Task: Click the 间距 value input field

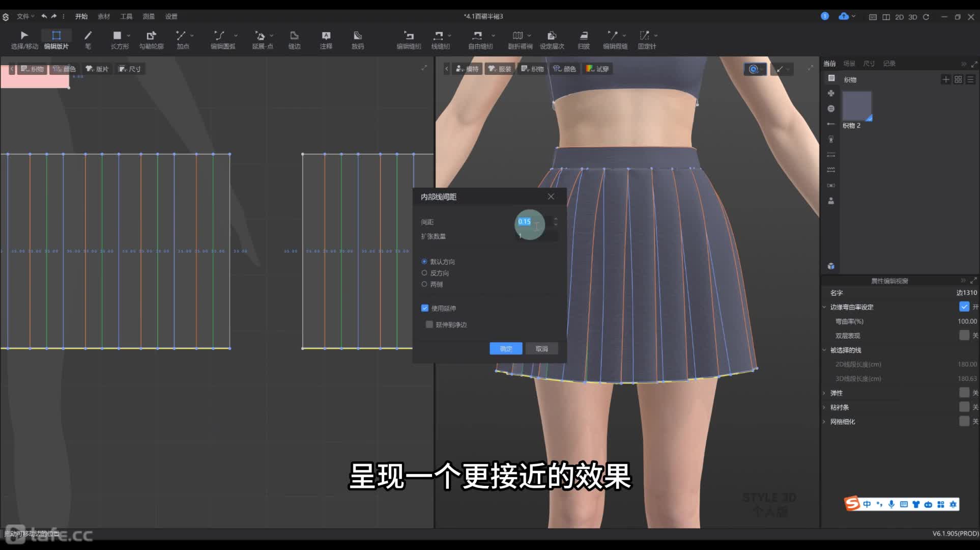Action: (x=534, y=222)
